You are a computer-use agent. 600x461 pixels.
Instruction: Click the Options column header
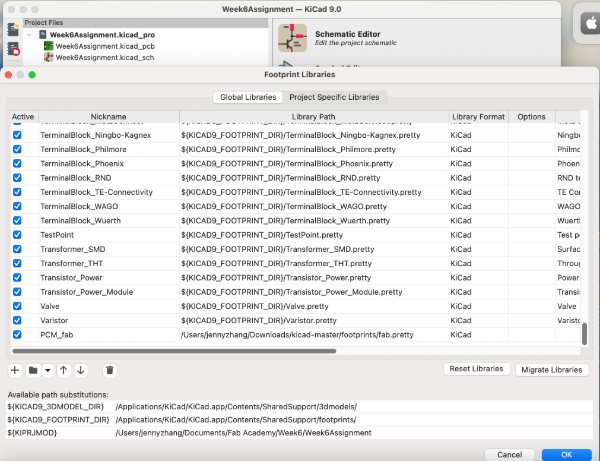pyautogui.click(x=532, y=117)
